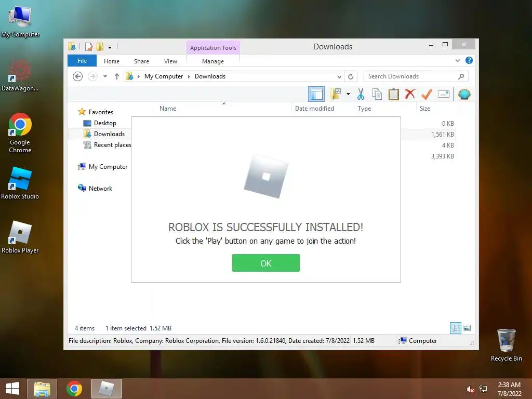Open Recent places in navigation pane
532x399 pixels.
[112, 145]
